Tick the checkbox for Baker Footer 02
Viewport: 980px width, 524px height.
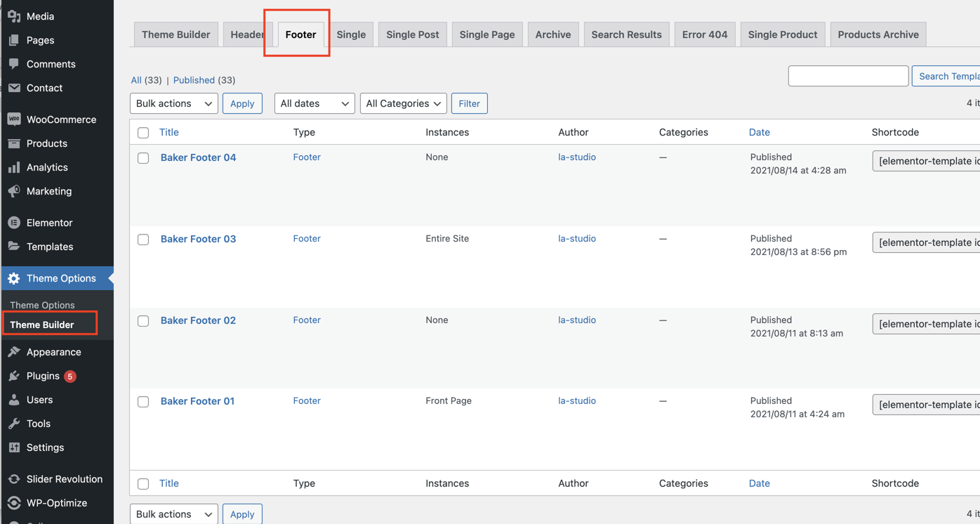click(x=143, y=321)
